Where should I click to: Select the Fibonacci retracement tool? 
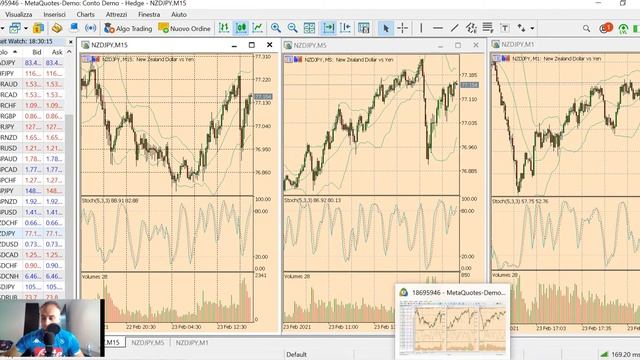coord(488,28)
